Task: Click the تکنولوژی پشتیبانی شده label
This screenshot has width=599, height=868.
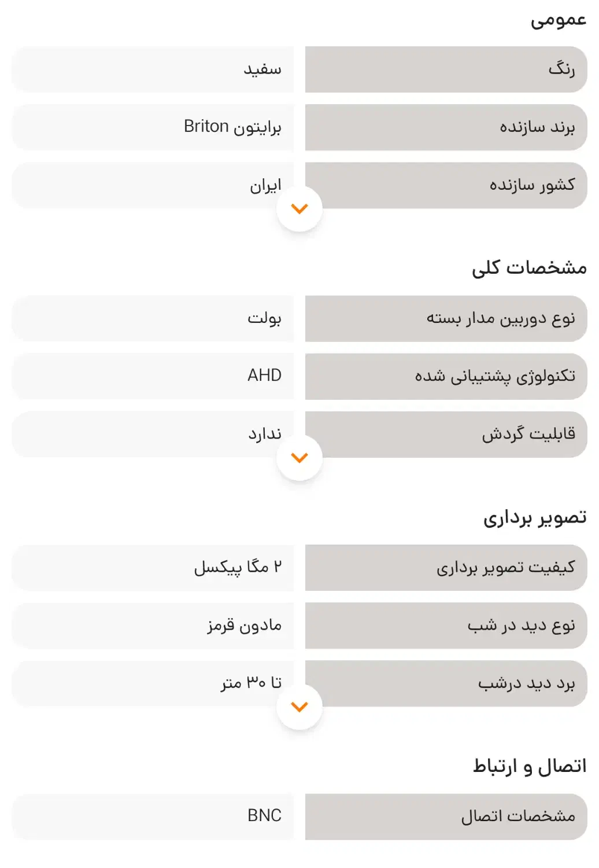Action: pos(446,376)
